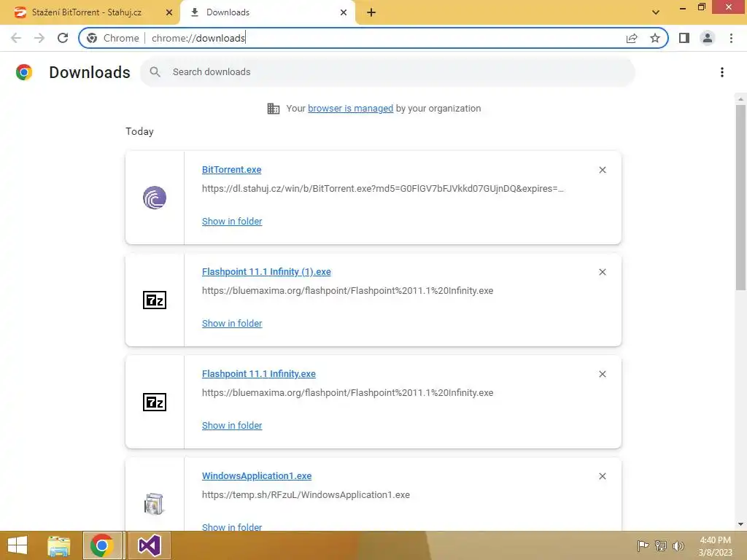Bookmark this tab with star icon

click(655, 38)
